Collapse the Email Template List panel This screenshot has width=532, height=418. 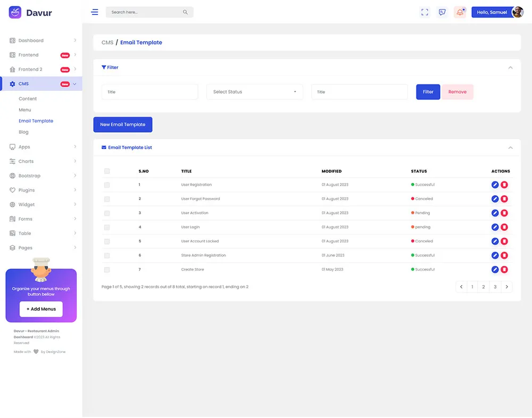click(510, 148)
